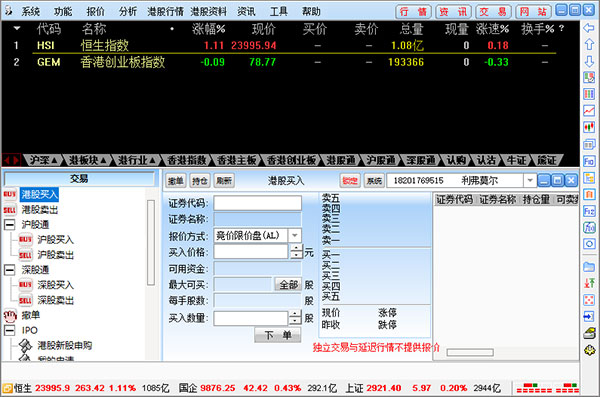The image size is (600, 397).
Task: Switch to the 牛证 tab
Action: (x=517, y=160)
